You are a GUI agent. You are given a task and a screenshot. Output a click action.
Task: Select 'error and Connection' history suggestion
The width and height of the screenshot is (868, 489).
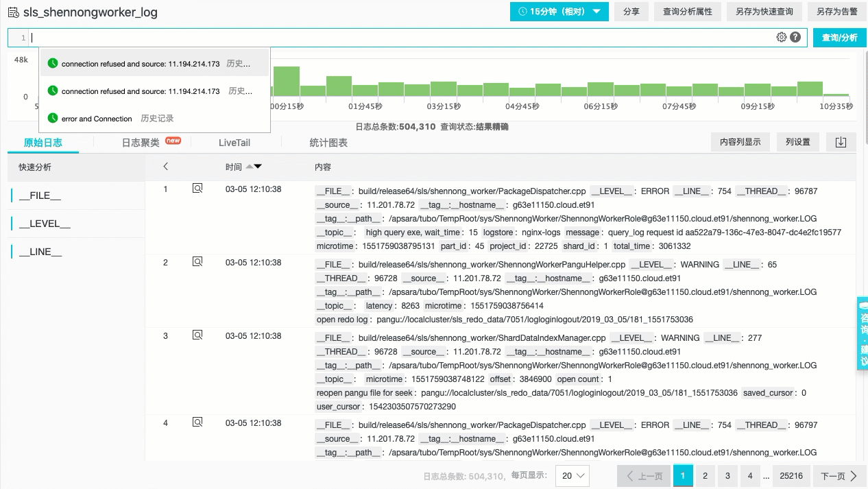pyautogui.click(x=154, y=119)
